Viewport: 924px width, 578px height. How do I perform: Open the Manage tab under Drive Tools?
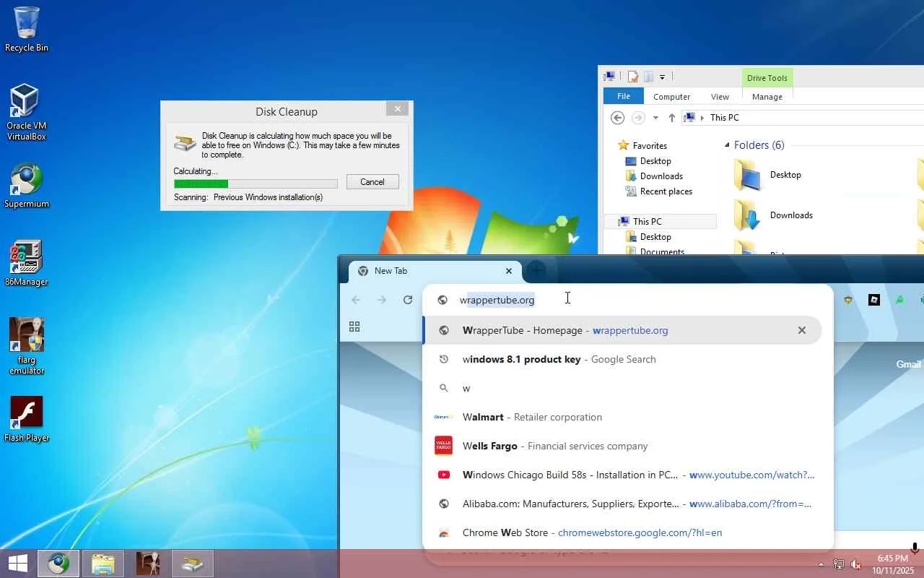point(767,97)
